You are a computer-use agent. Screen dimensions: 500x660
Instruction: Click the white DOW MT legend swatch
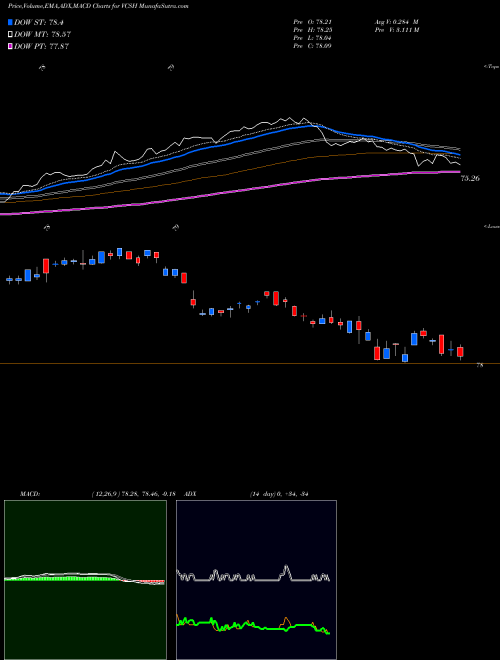[x=10, y=34]
